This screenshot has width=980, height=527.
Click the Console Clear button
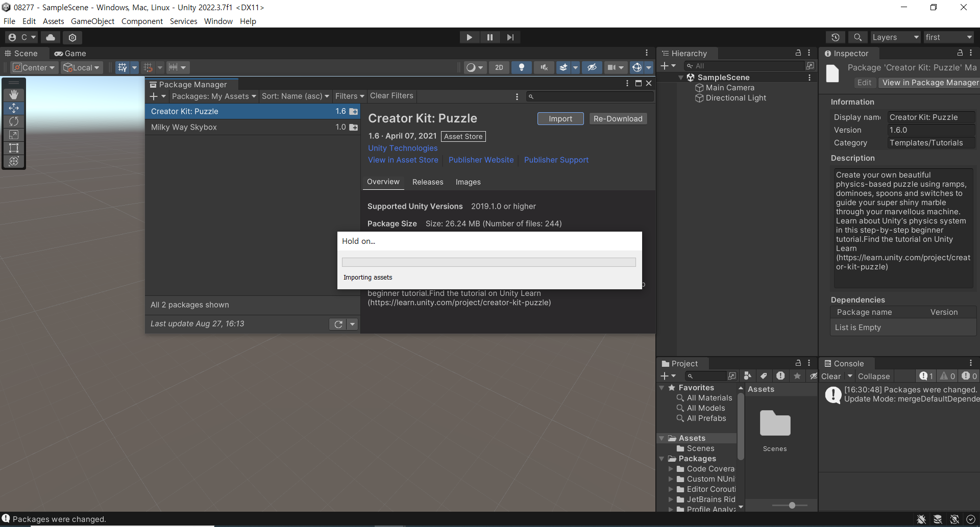831,376
